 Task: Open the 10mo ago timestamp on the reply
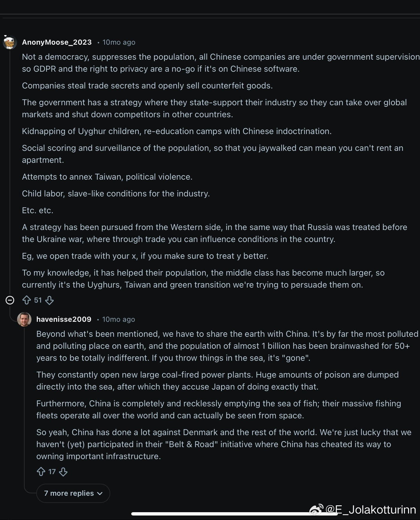coord(119,319)
